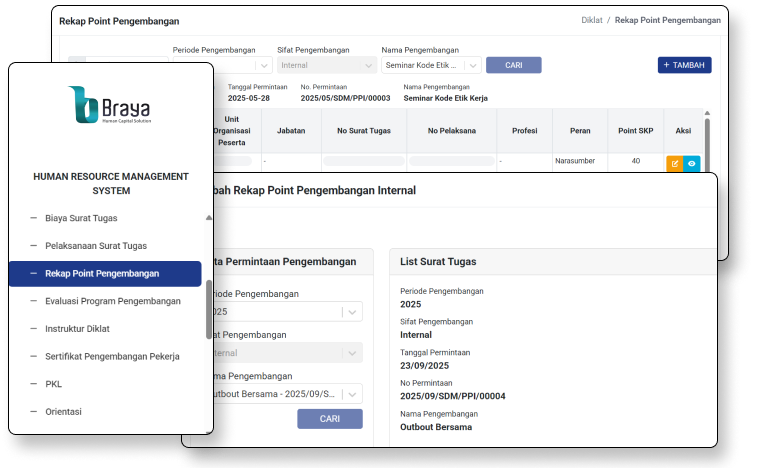
Task: Click the orange edit icon in Aksi column
Action: (675, 162)
